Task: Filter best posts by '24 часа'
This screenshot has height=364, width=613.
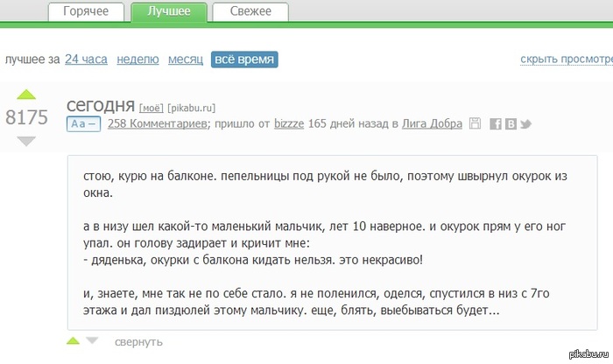Action: coord(86,59)
